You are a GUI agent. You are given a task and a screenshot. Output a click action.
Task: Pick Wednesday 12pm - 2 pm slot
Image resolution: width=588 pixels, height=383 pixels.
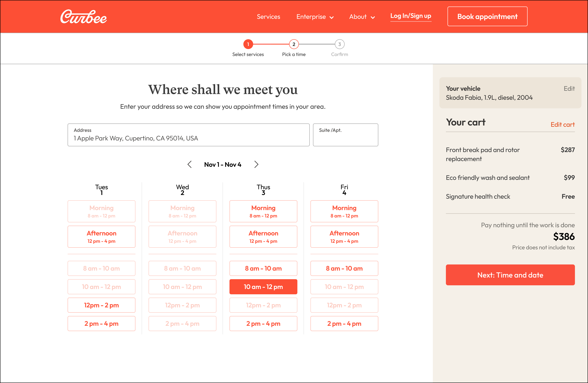pyautogui.click(x=182, y=305)
